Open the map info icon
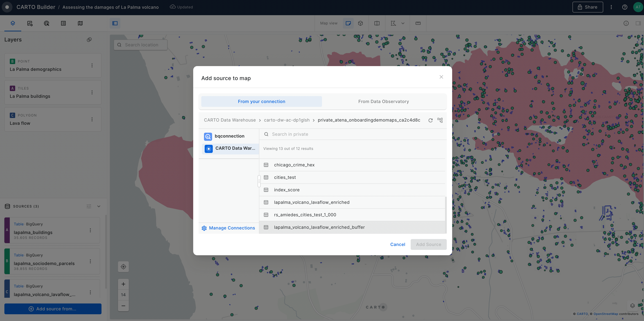The width and height of the screenshot is (644, 321). click(x=626, y=23)
